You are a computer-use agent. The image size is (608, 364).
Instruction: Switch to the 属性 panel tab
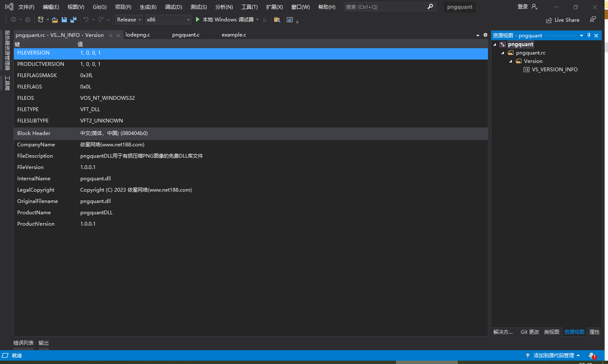(595, 332)
